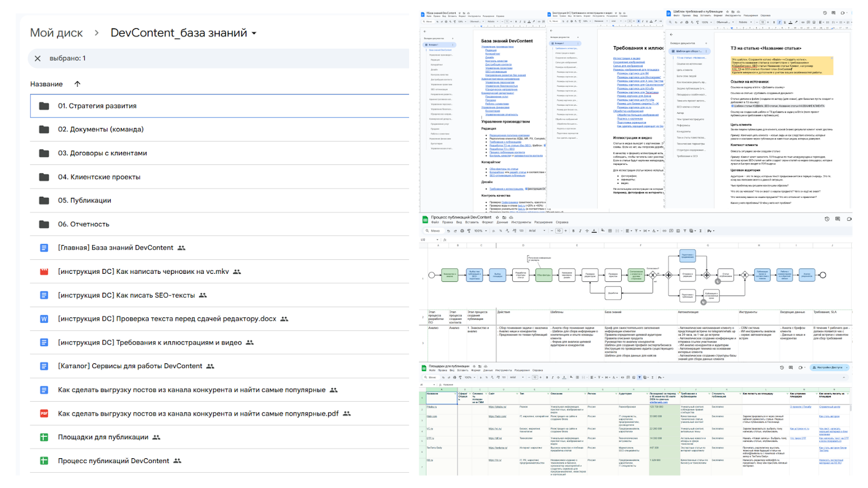This screenshot has width=868, height=488.
Task: Open Файл menu in Процесс публикаций sheet
Action: [x=435, y=222]
